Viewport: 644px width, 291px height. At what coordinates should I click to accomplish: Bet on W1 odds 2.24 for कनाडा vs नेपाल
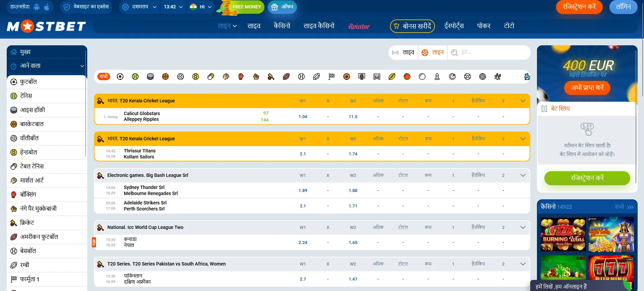pos(303,242)
